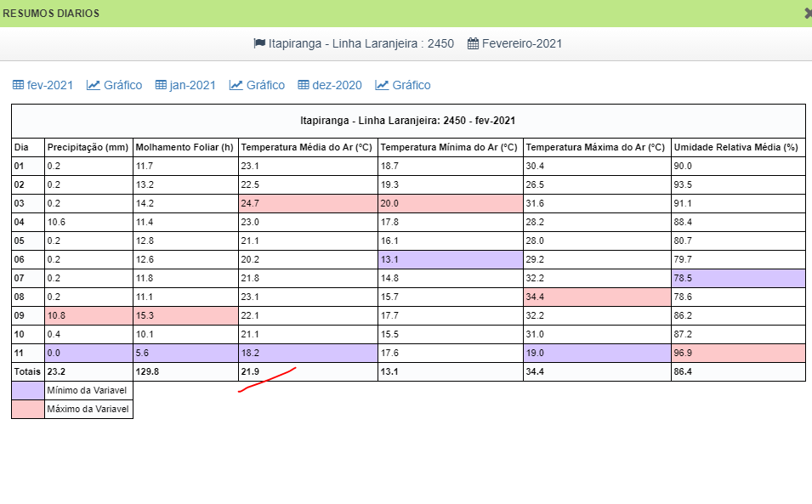Image resolution: width=812 pixels, height=504 pixels.
Task: Click the calendar icon before Fevereiro-2021
Action: (474, 43)
